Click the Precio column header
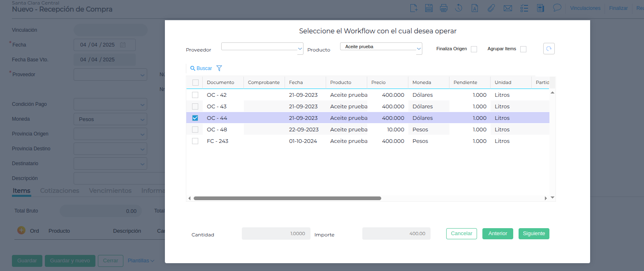644x271 pixels. pos(378,82)
